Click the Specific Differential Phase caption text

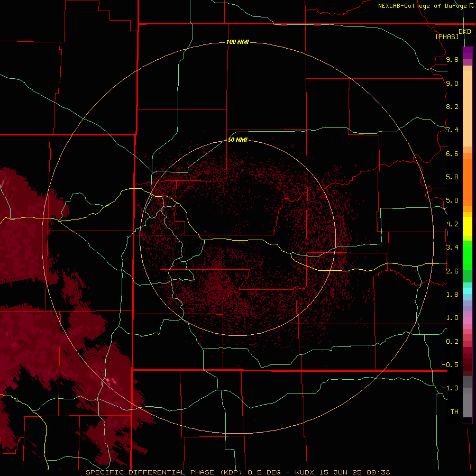click(237, 472)
